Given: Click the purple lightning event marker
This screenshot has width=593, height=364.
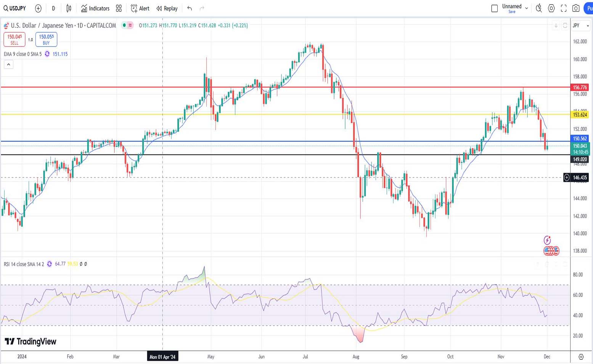Looking at the screenshot, I should (x=547, y=240).
